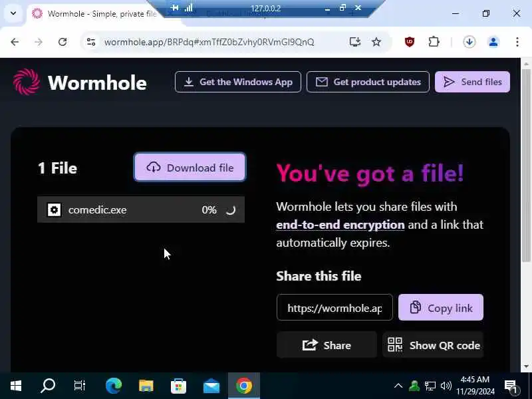Image resolution: width=532 pixels, height=399 pixels.
Task: Click the Wormhole logo swirl icon
Action: [27, 82]
